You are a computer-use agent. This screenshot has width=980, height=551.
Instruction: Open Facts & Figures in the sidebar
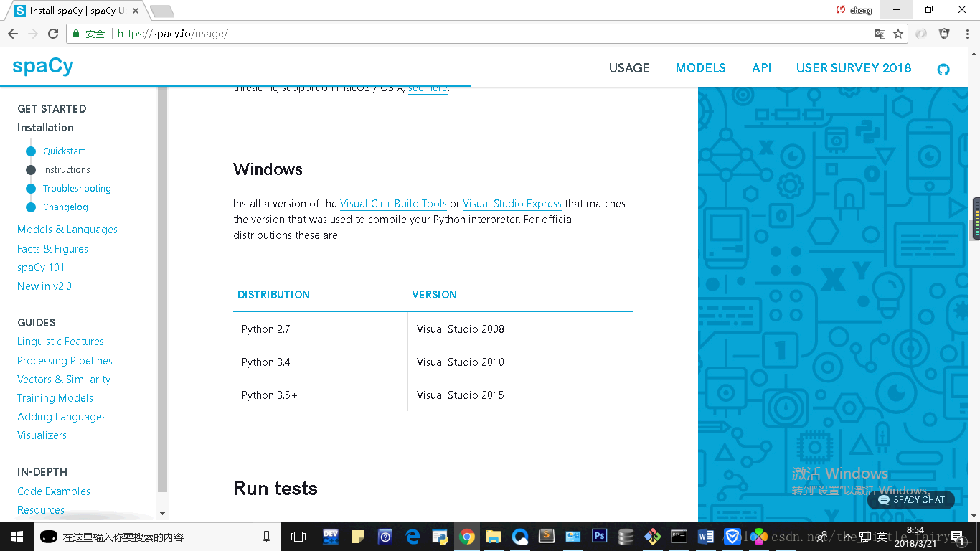(52, 249)
